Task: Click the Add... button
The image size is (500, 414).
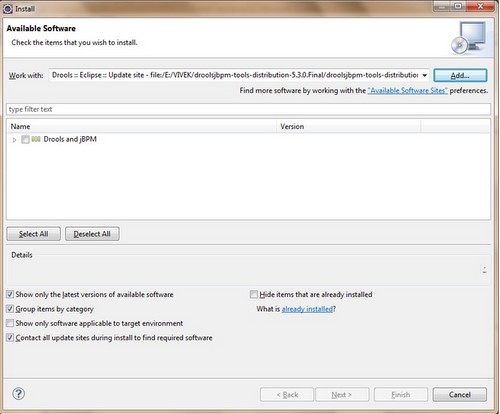Action: pos(460,75)
